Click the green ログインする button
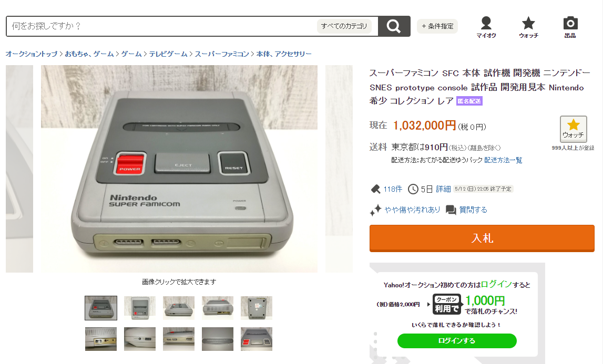The width and height of the screenshot is (603, 364). click(457, 340)
